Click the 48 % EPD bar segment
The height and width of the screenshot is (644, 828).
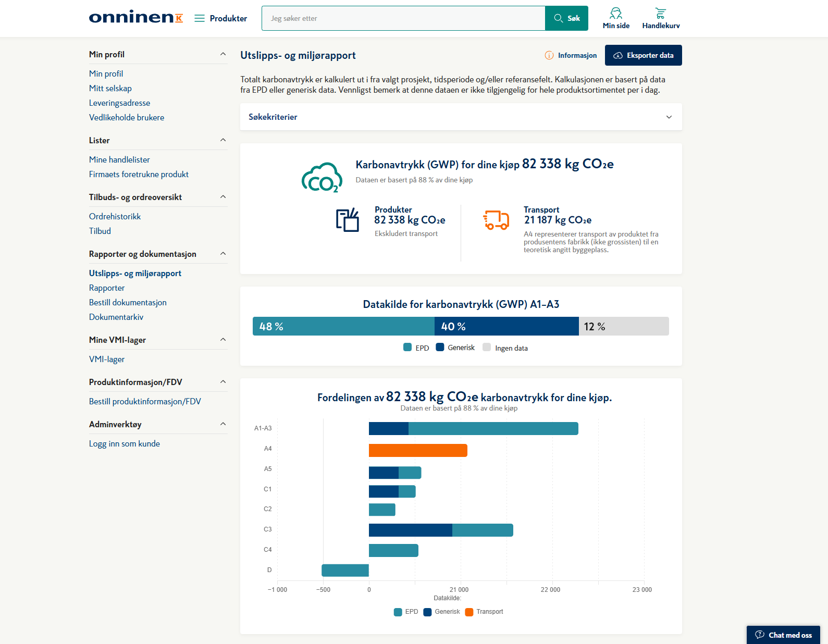point(343,326)
